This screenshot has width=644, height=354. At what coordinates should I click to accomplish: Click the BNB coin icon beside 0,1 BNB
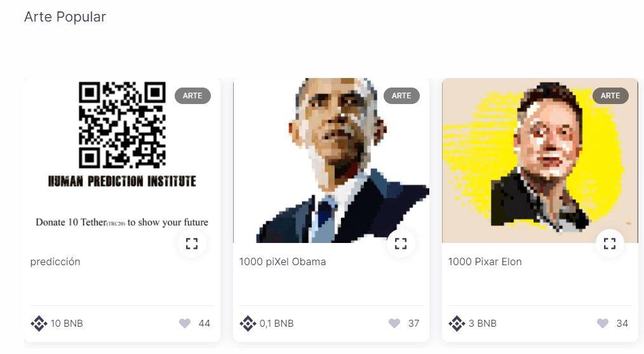tap(248, 324)
